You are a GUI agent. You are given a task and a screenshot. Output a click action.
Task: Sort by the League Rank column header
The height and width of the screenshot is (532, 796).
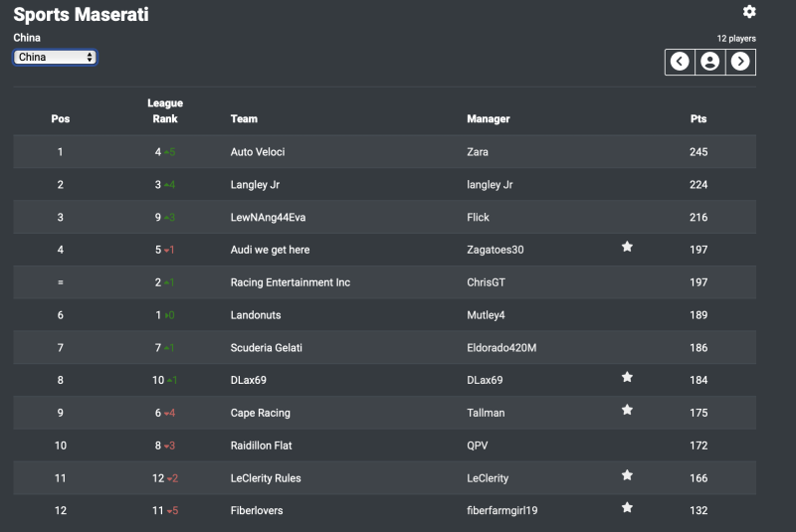pos(165,111)
